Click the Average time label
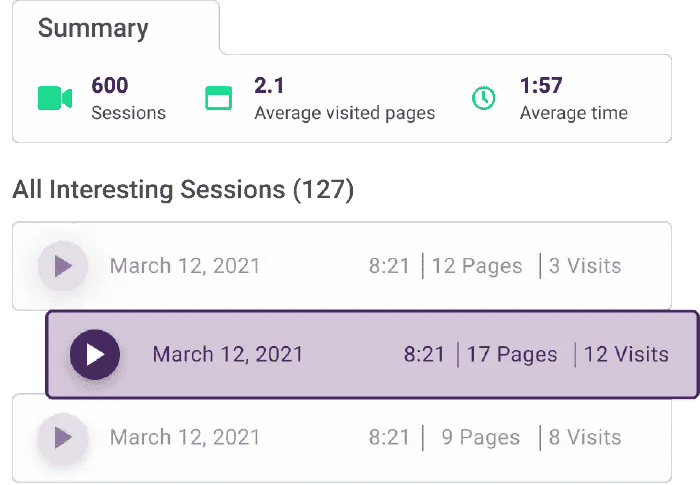Viewport: 700px width, 485px height. (x=574, y=113)
